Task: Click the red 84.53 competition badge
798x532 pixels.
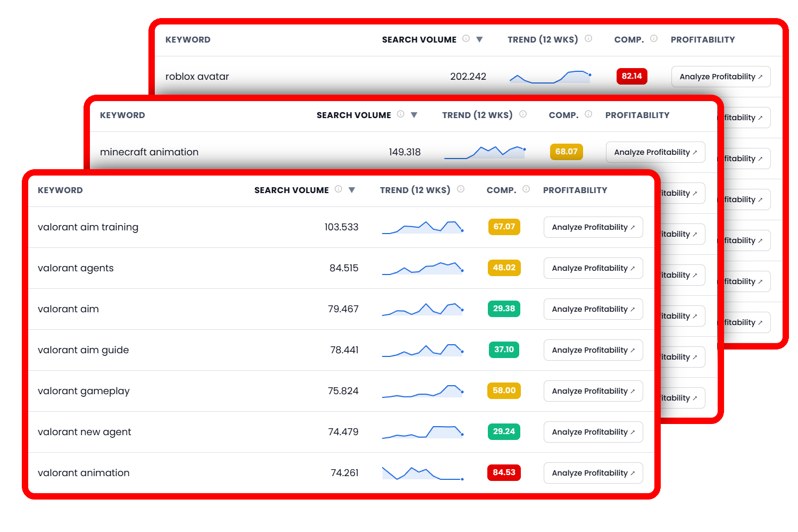Action: click(x=504, y=472)
